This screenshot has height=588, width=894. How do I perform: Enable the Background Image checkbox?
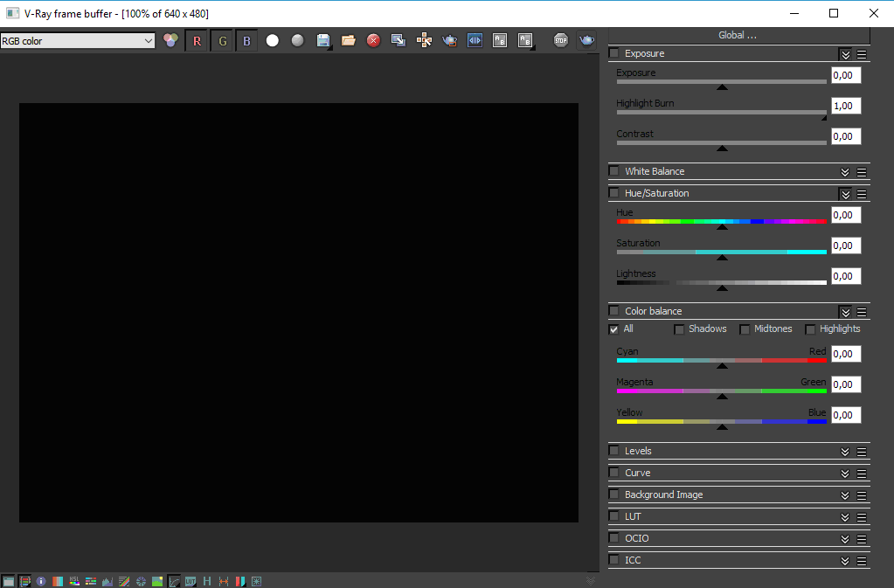click(614, 494)
